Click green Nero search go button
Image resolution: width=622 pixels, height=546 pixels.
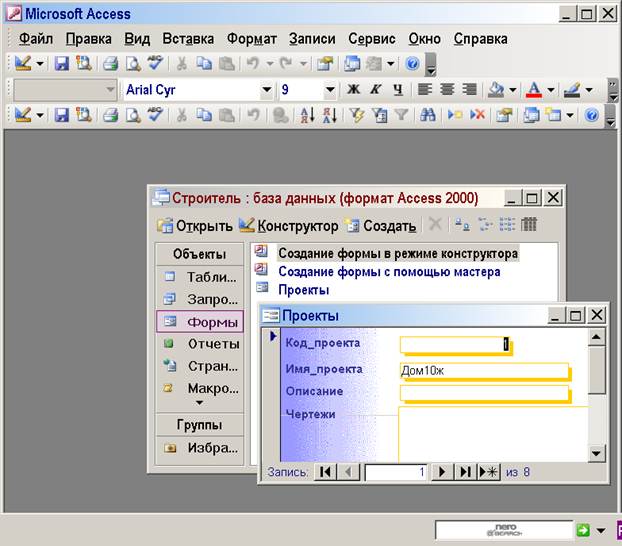coord(583,530)
